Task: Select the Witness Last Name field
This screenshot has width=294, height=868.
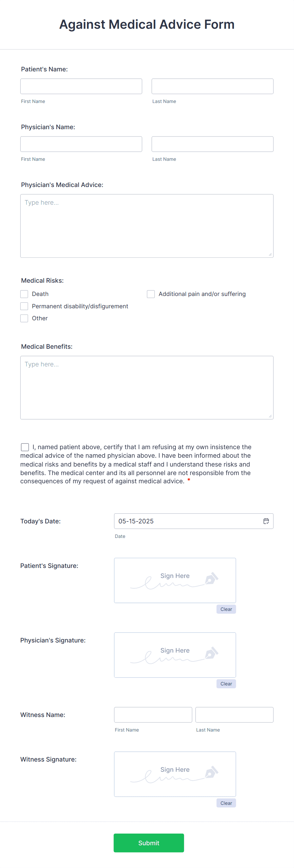Action: [x=234, y=714]
